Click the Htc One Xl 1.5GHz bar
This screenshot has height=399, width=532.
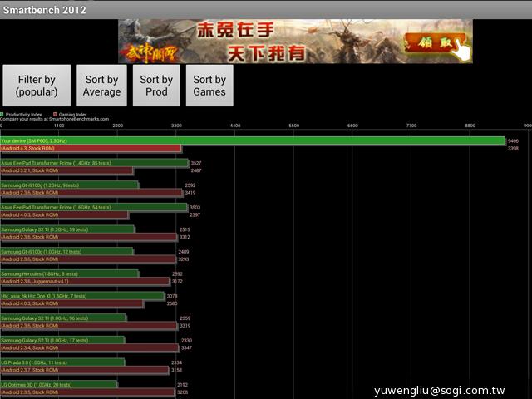point(82,295)
